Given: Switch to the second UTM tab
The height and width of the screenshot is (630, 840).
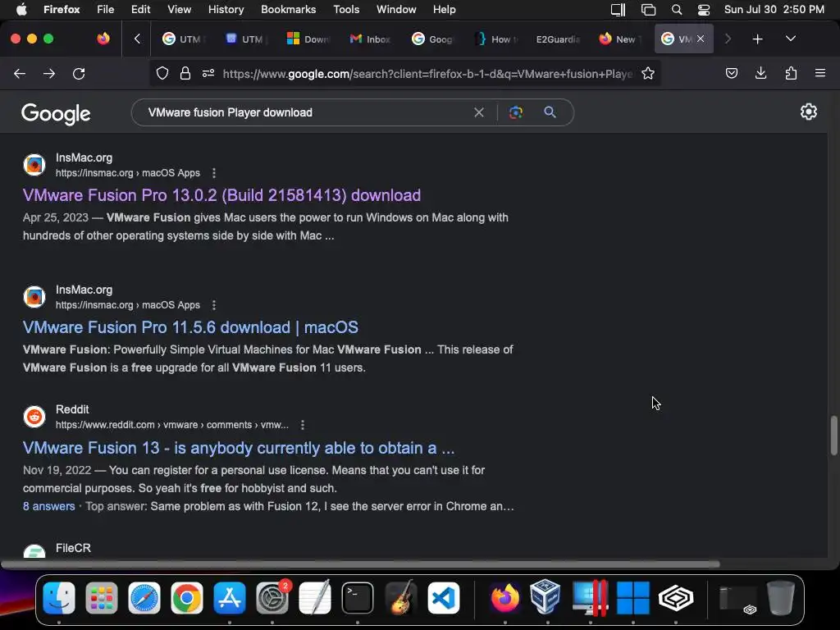Looking at the screenshot, I should click(x=245, y=39).
